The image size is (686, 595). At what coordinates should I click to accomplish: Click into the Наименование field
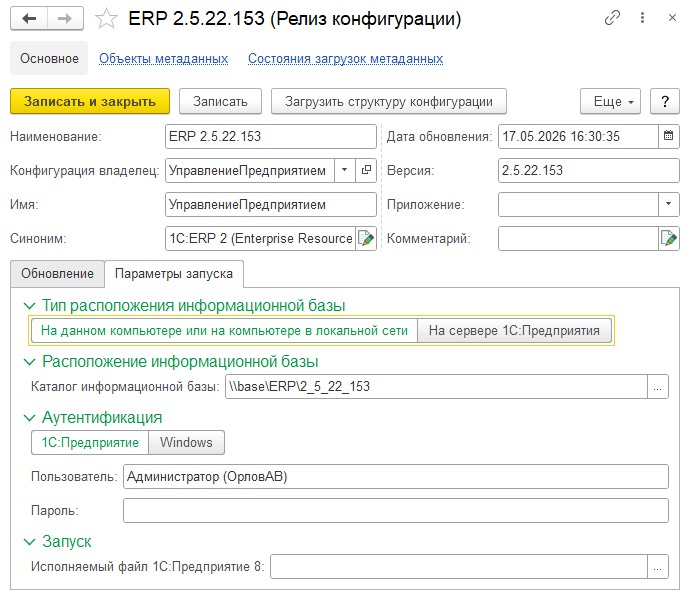271,136
